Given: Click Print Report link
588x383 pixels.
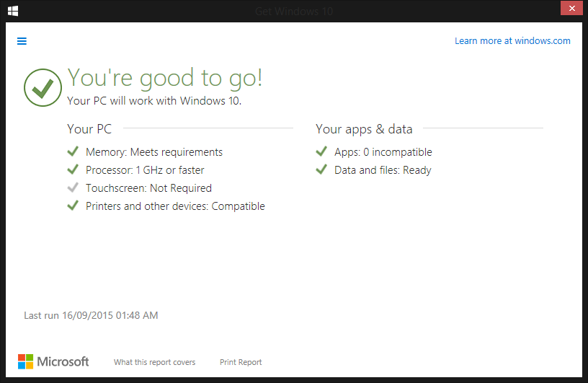Looking at the screenshot, I should 241,362.
